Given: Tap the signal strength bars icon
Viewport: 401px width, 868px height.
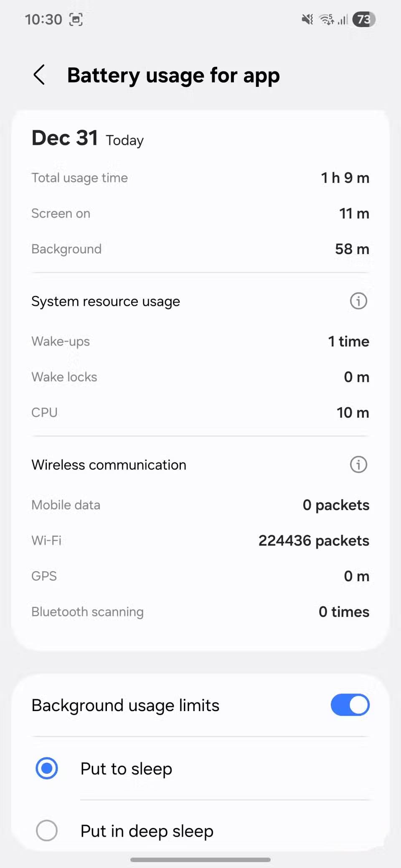Looking at the screenshot, I should [343, 19].
